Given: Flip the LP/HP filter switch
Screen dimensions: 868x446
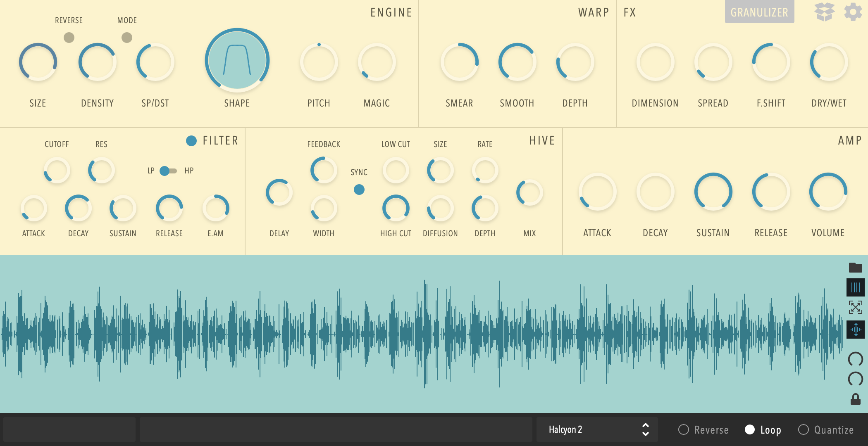Looking at the screenshot, I should tap(168, 171).
